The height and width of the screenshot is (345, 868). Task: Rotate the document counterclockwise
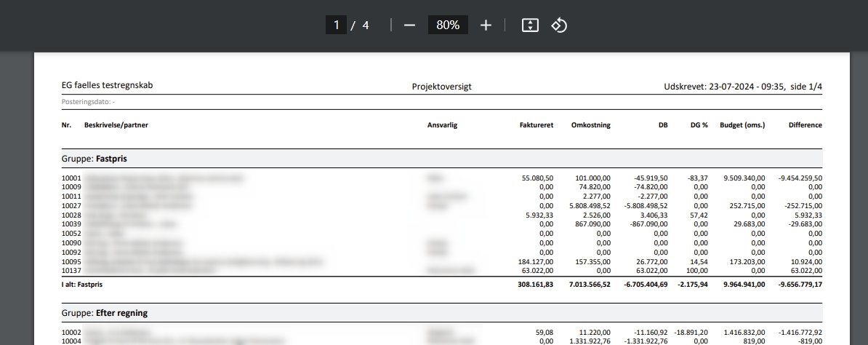click(x=558, y=25)
